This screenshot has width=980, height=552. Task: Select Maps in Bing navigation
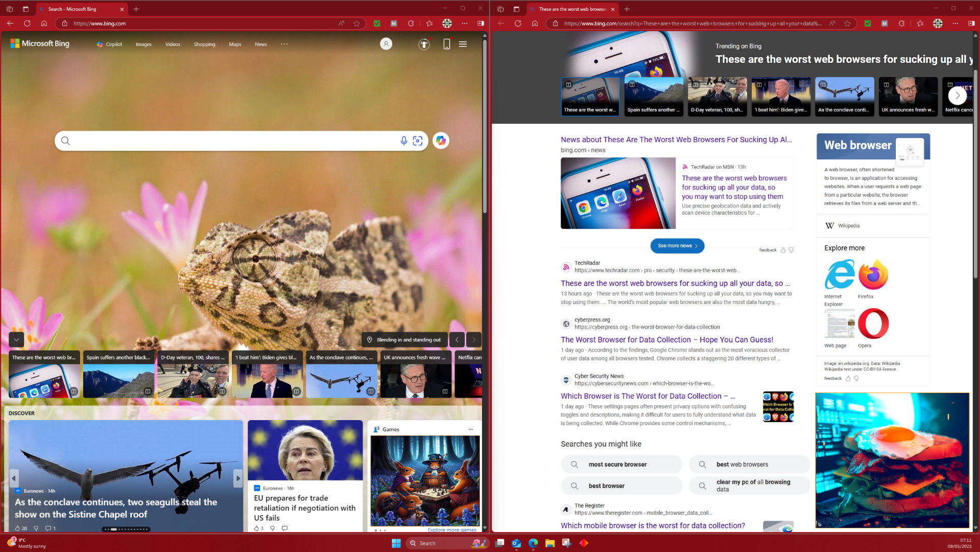point(235,44)
